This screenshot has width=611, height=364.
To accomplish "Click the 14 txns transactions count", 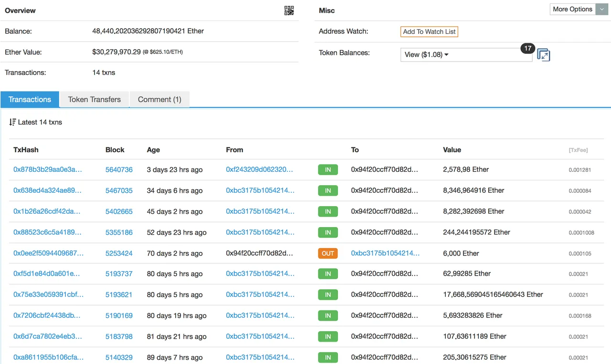I will 104,73.
